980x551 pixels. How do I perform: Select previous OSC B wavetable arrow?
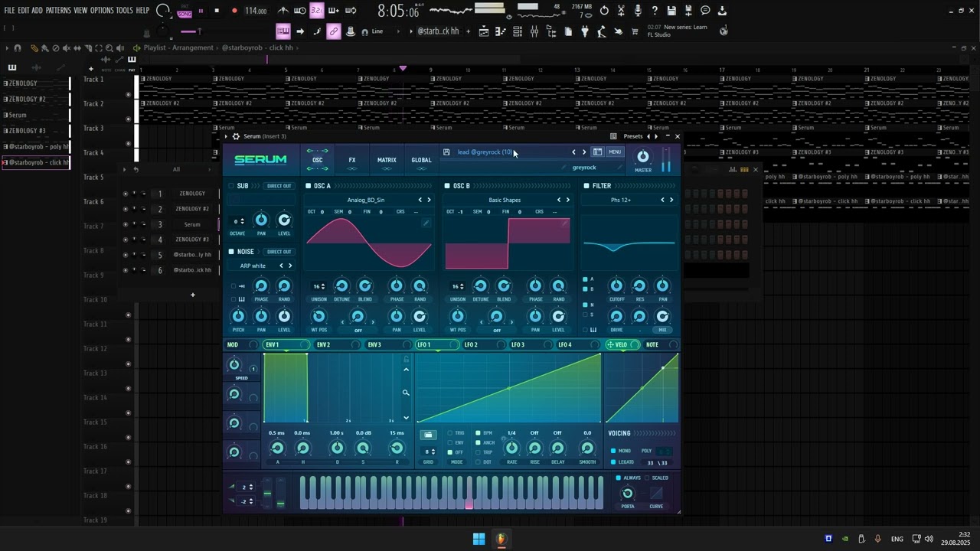559,200
